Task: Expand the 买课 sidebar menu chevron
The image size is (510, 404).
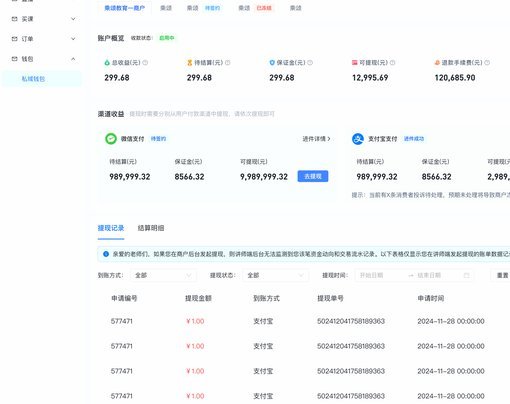Action: tap(73, 19)
